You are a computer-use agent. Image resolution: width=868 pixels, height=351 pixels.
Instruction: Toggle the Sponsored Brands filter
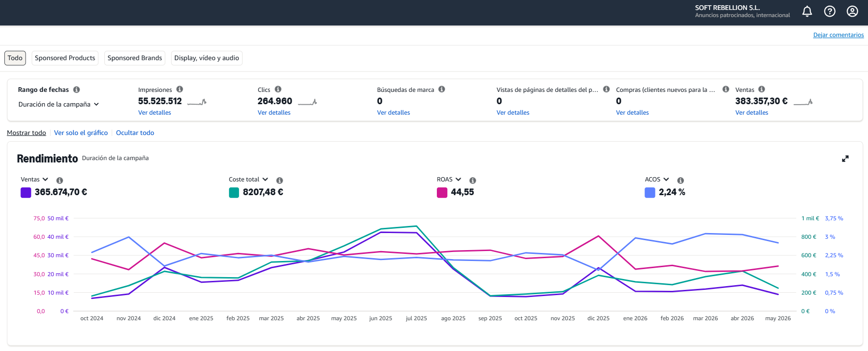tap(135, 58)
